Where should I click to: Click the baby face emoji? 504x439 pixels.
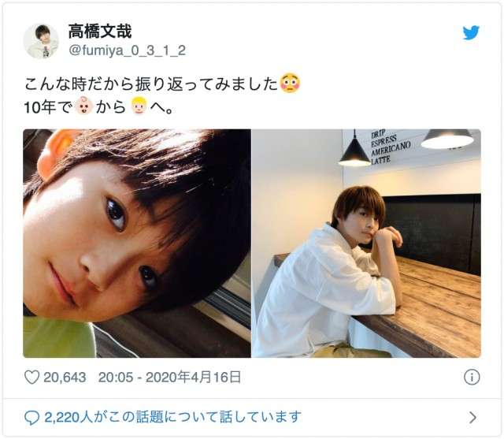pyautogui.click(x=84, y=106)
